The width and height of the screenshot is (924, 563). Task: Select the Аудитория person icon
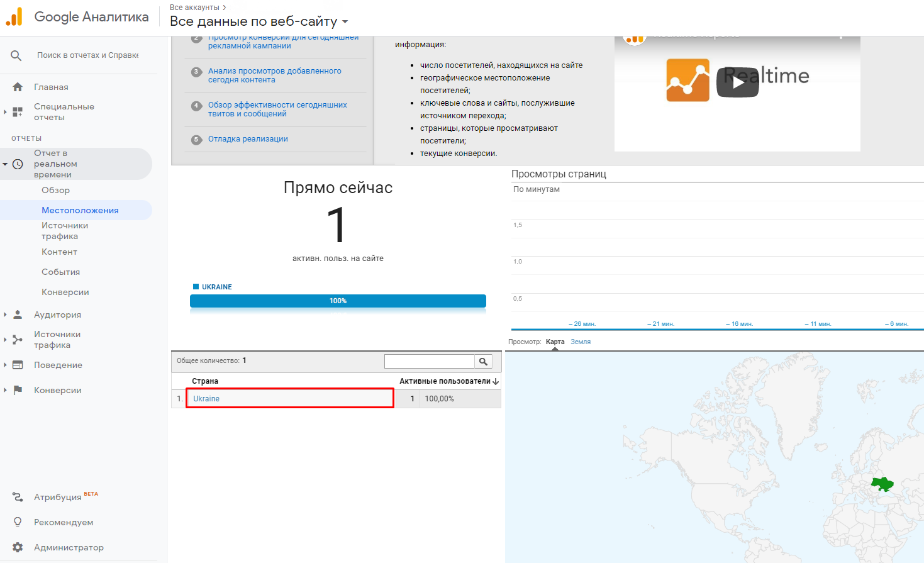17,314
